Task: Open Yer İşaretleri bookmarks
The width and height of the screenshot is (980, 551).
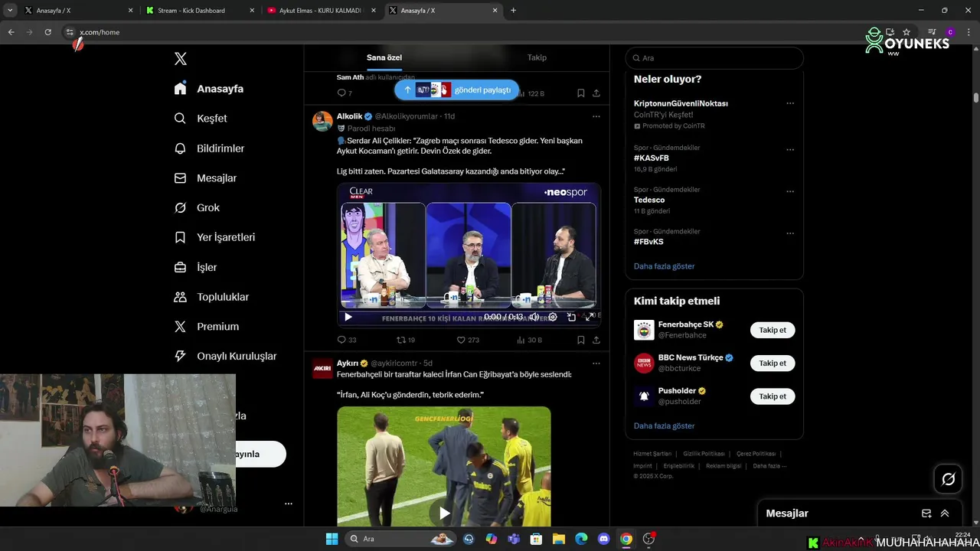Action: pos(214,237)
